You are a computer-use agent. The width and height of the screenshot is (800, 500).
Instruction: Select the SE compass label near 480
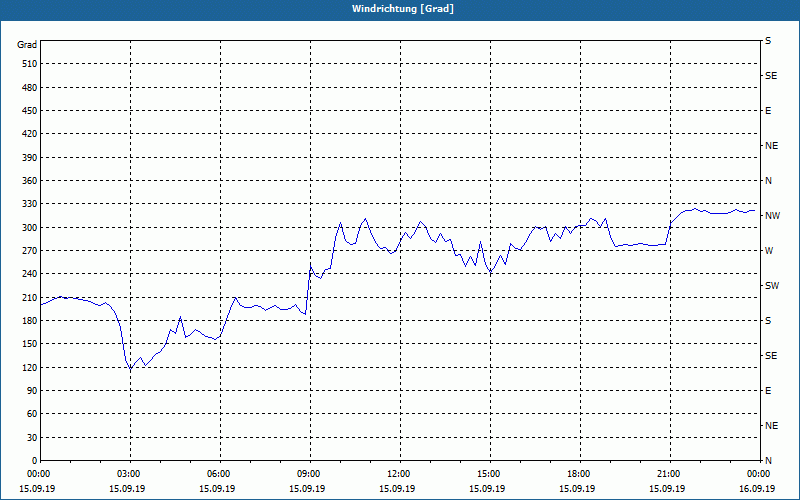click(x=771, y=76)
